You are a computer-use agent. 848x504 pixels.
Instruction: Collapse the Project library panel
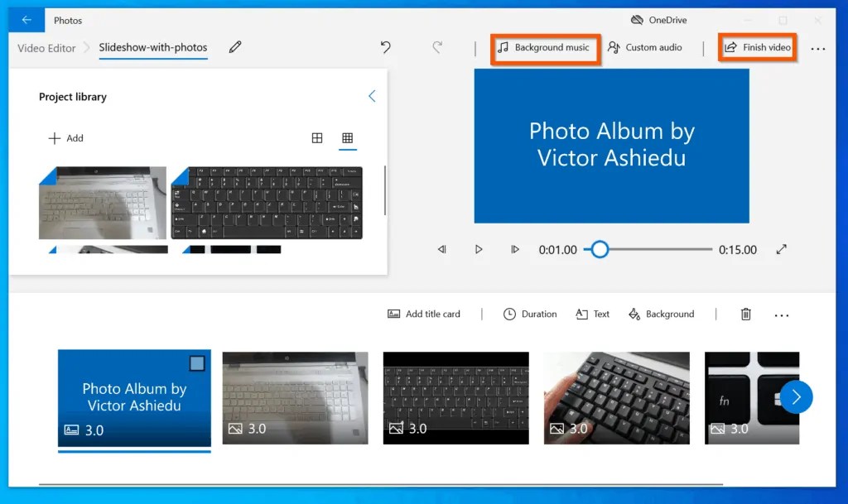click(372, 96)
